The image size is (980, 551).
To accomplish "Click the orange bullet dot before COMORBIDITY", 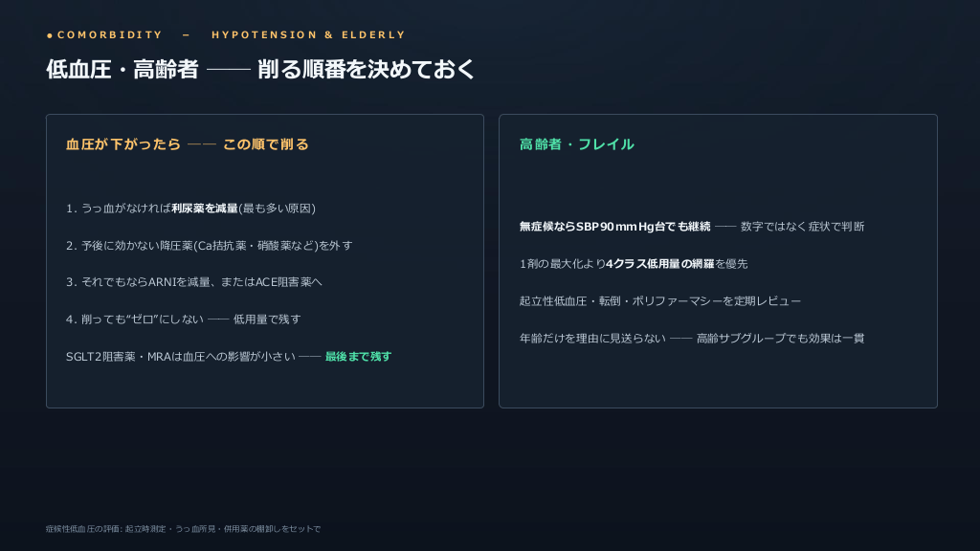I will pos(50,35).
